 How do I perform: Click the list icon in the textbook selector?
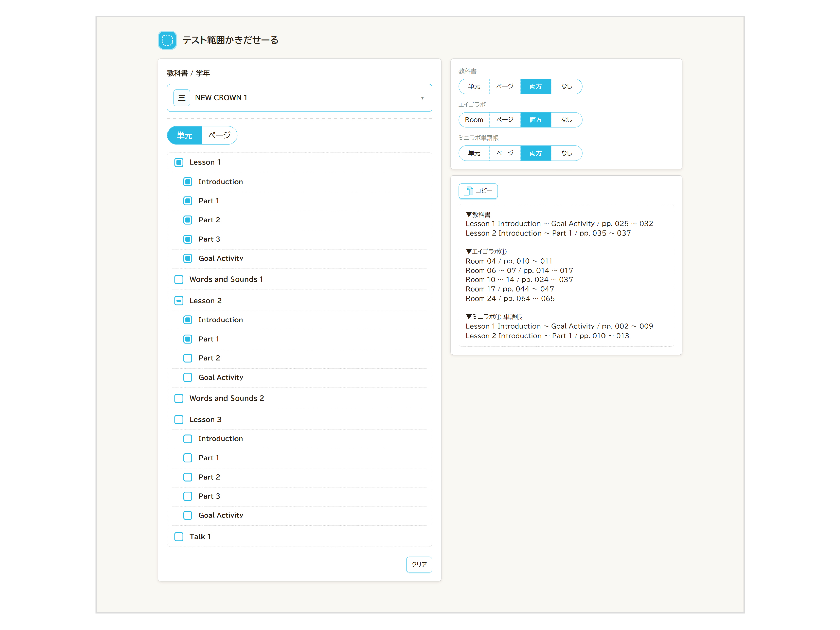click(x=182, y=98)
